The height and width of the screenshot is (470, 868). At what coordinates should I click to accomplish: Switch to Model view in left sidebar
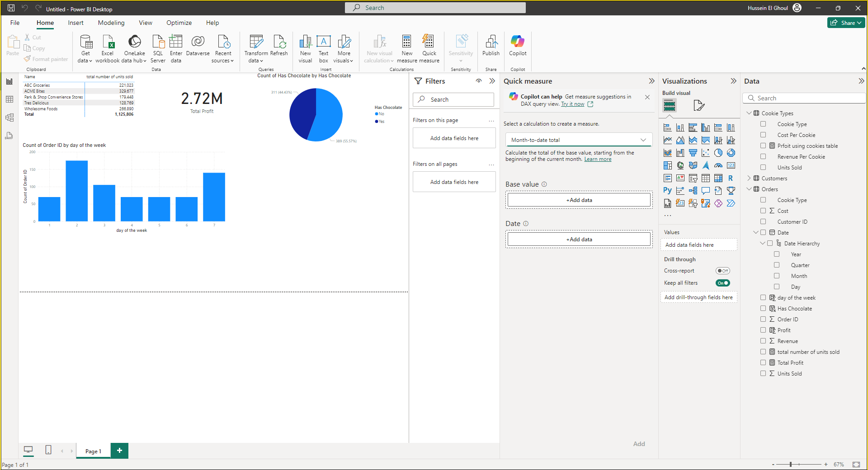pos(9,117)
